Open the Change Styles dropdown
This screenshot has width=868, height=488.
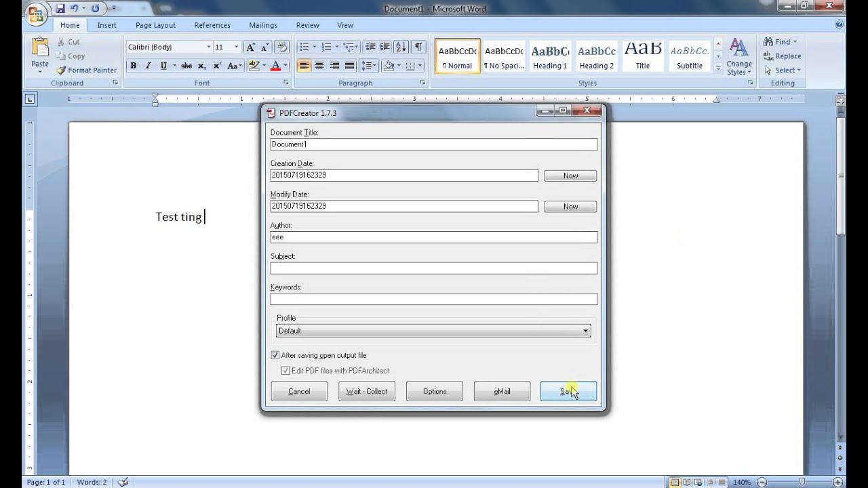[x=739, y=57]
